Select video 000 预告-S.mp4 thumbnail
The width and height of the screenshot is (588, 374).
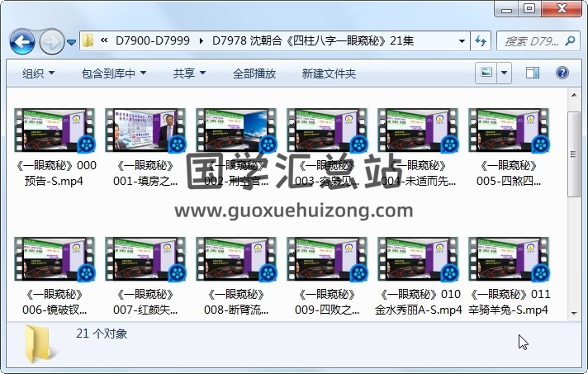[x=55, y=130]
